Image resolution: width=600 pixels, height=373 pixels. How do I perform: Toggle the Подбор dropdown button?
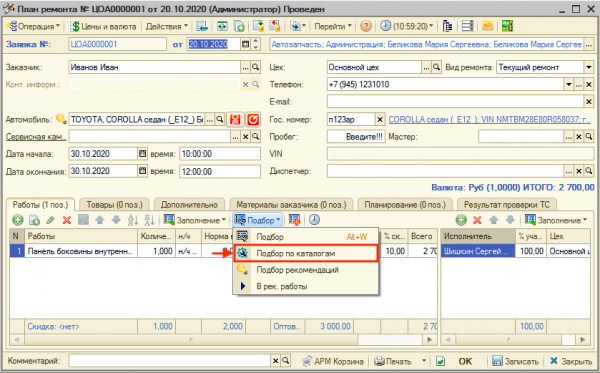pyautogui.click(x=257, y=220)
